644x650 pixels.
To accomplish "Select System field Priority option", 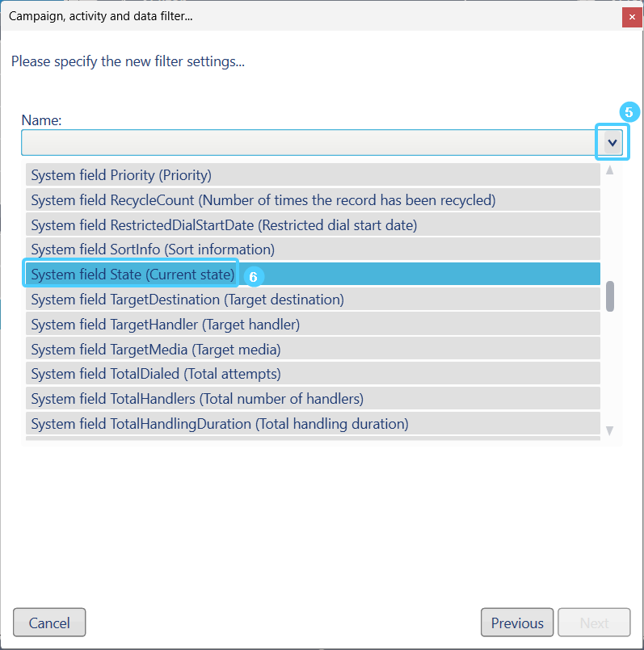I will coord(121,175).
